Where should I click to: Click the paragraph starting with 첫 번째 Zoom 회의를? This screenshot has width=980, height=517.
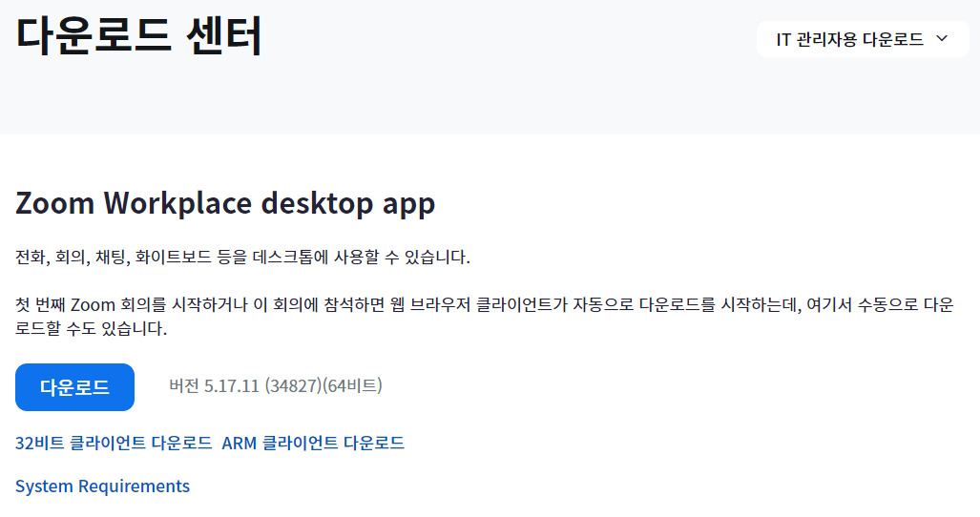(485, 316)
